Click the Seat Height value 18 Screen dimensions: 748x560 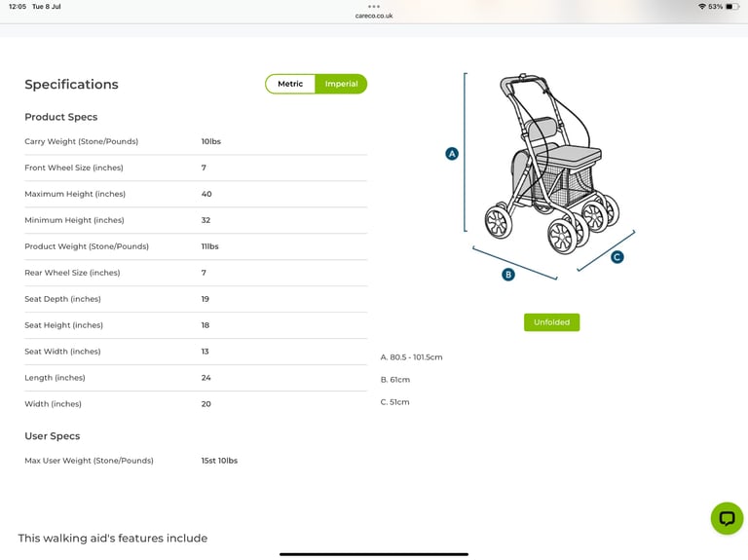206,325
